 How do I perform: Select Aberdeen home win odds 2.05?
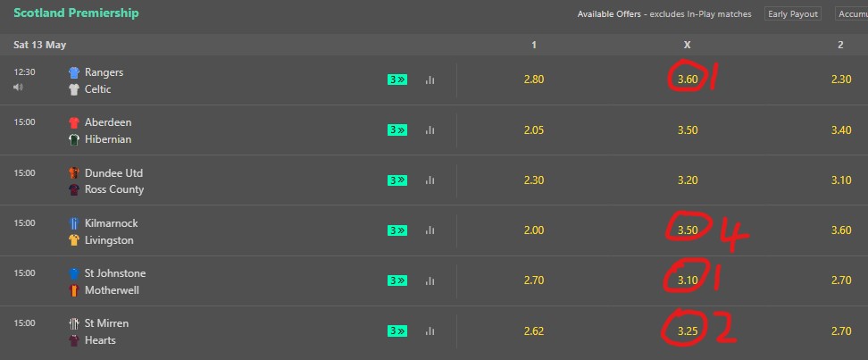534,130
